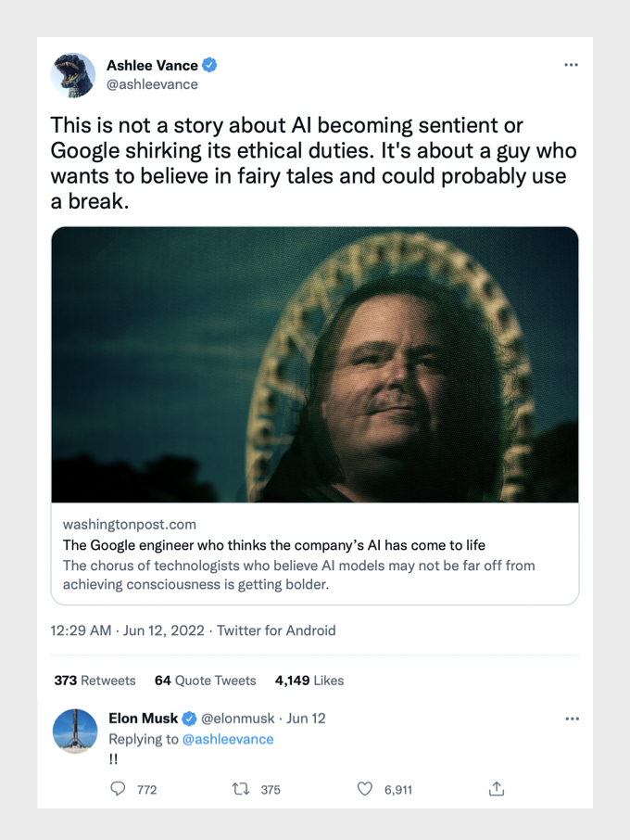Image resolution: width=630 pixels, height=840 pixels.
Task: Click the Twitter for Android source label
Action: click(276, 630)
